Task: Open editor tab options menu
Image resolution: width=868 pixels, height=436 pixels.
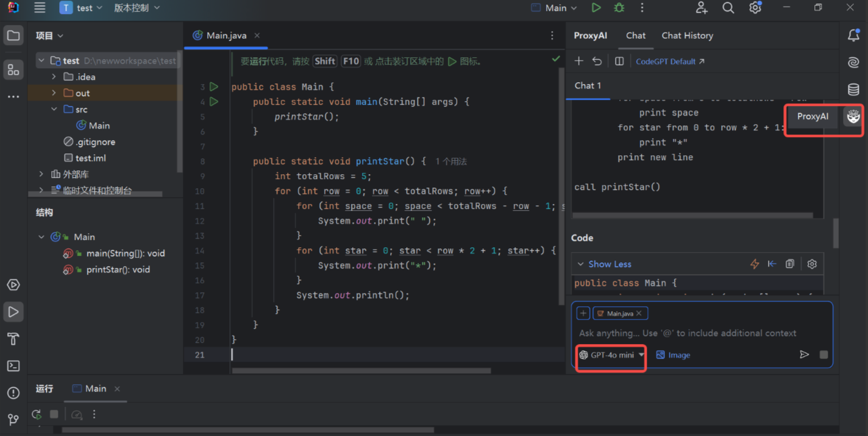Action: point(552,35)
